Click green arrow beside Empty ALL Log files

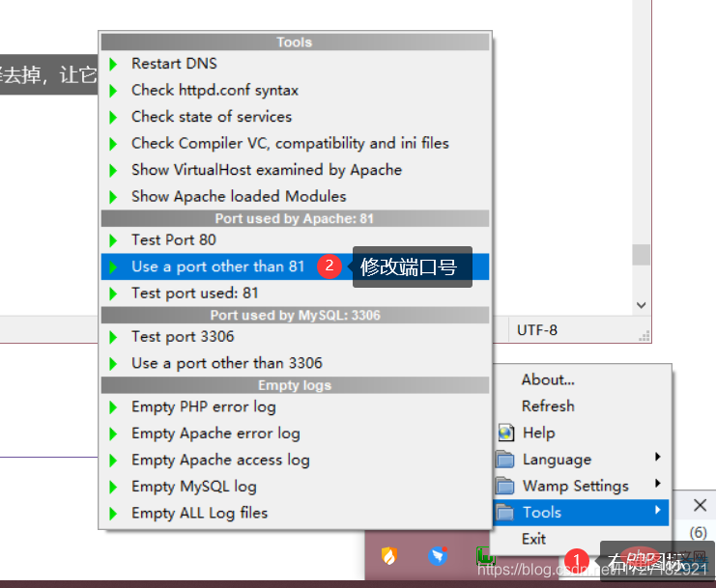[x=113, y=514]
